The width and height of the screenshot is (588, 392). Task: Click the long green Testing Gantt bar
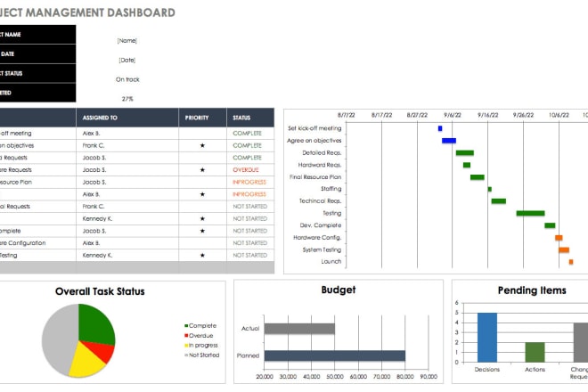point(530,214)
